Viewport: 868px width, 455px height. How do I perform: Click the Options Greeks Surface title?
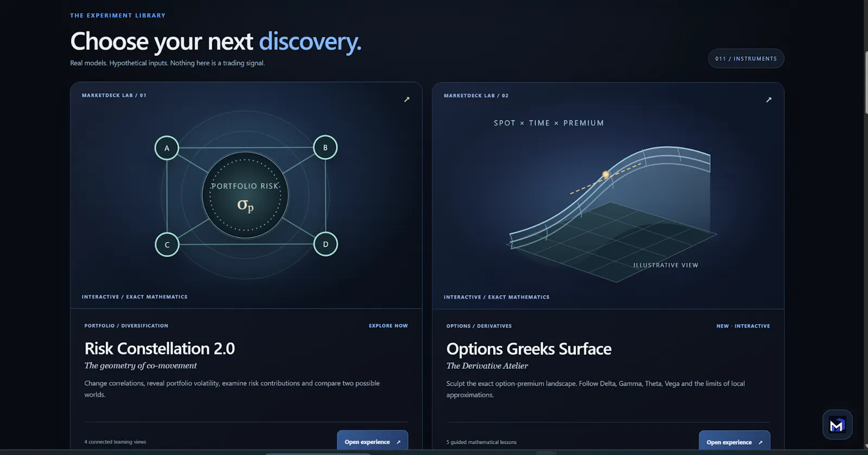[x=529, y=349]
